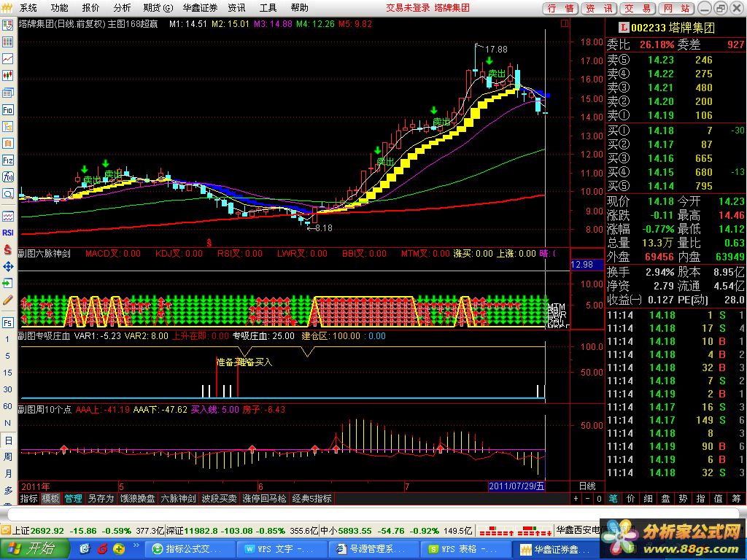Open the f(x) formula icon
The image size is (747, 560).
(x=7, y=177)
